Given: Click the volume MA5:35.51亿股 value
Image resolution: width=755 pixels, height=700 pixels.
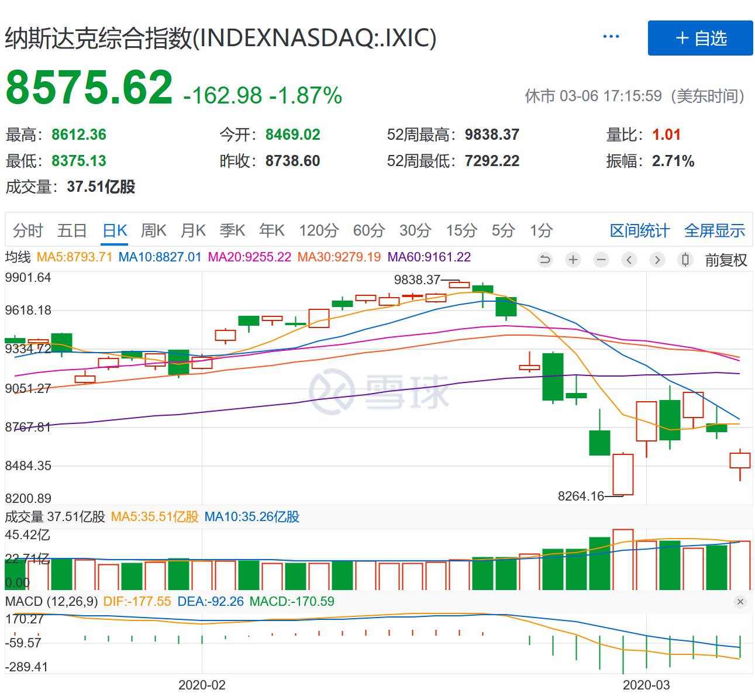Looking at the screenshot, I should point(155,517).
